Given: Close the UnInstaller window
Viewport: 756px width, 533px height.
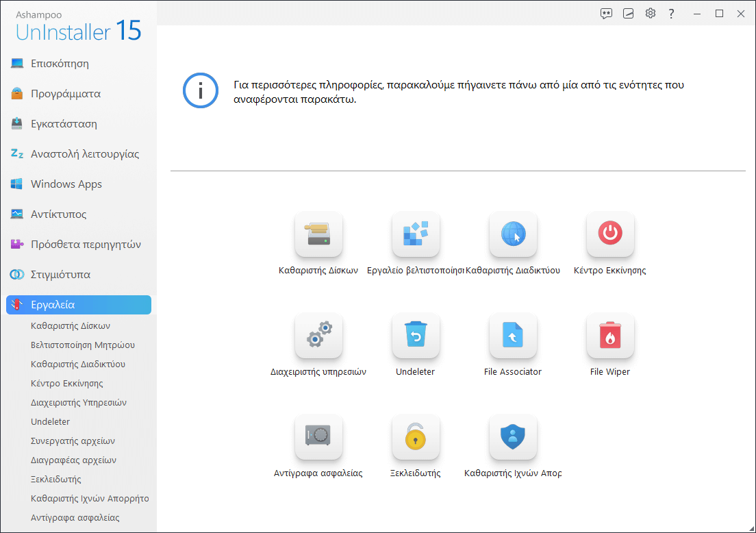Looking at the screenshot, I should tap(741, 14).
